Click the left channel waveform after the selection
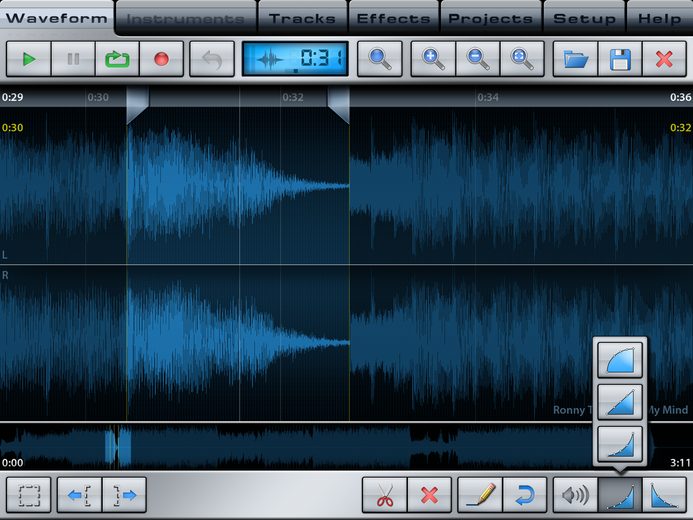 [x=521, y=186]
